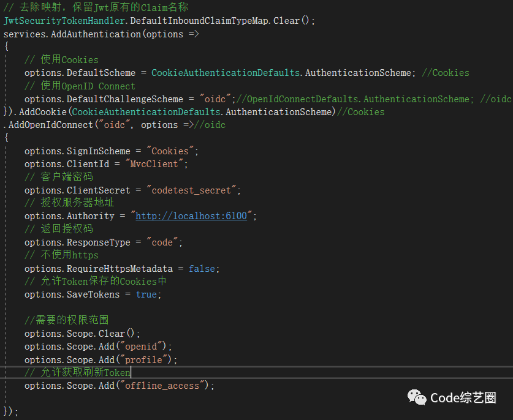513x420 pixels.
Task: Click the '// 授权服务器地址' comment
Action: [69, 203]
